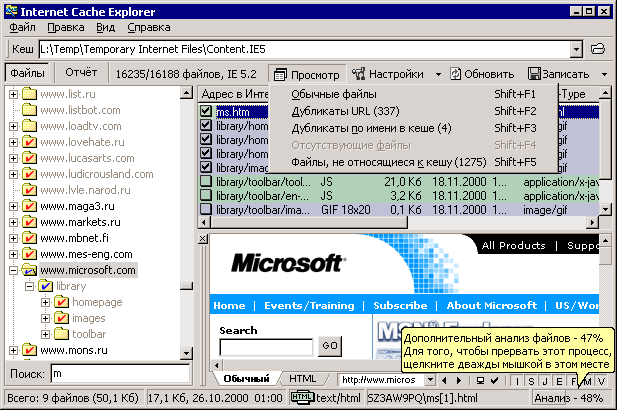Switch to the Отчёт tab

pyautogui.click(x=81, y=72)
